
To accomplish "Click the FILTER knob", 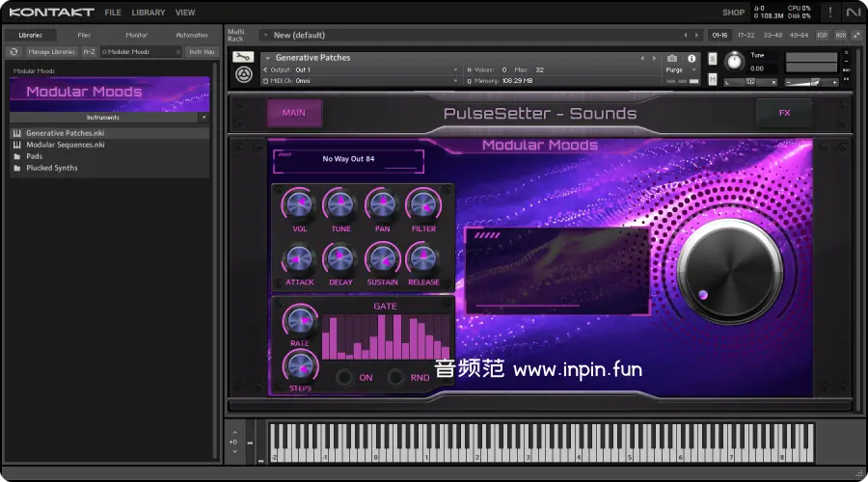I will click(x=423, y=204).
